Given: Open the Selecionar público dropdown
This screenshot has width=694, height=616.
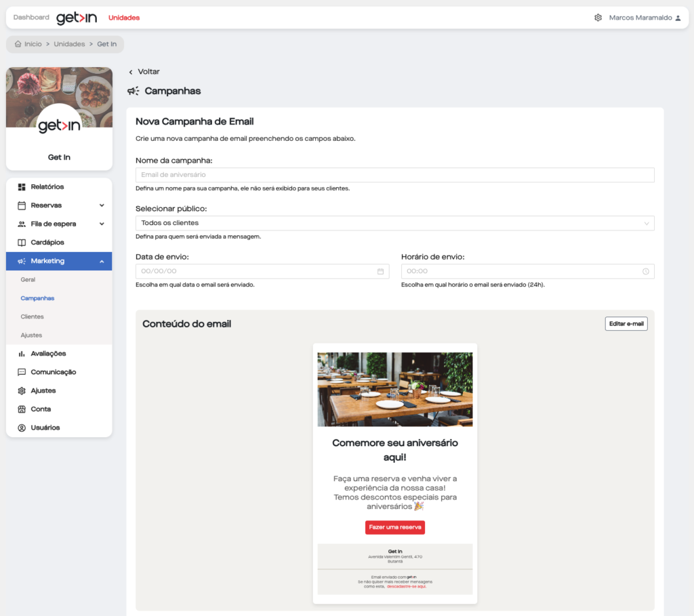Looking at the screenshot, I should click(x=394, y=223).
